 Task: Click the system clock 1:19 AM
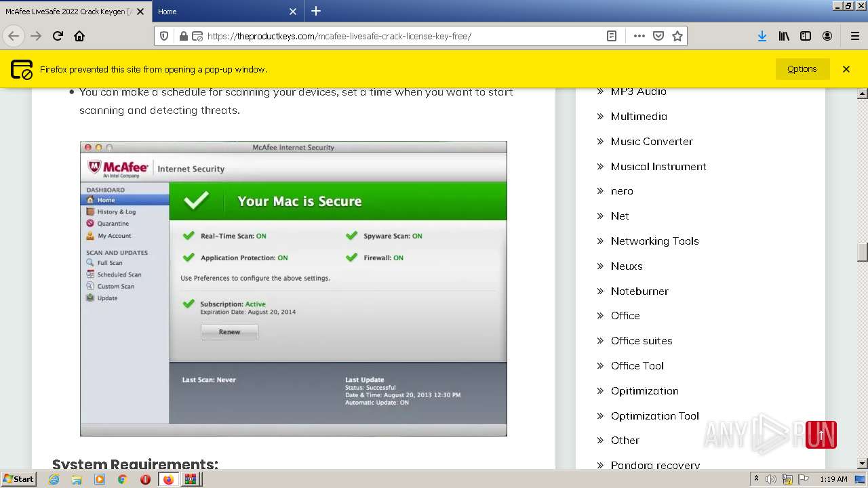(x=833, y=479)
